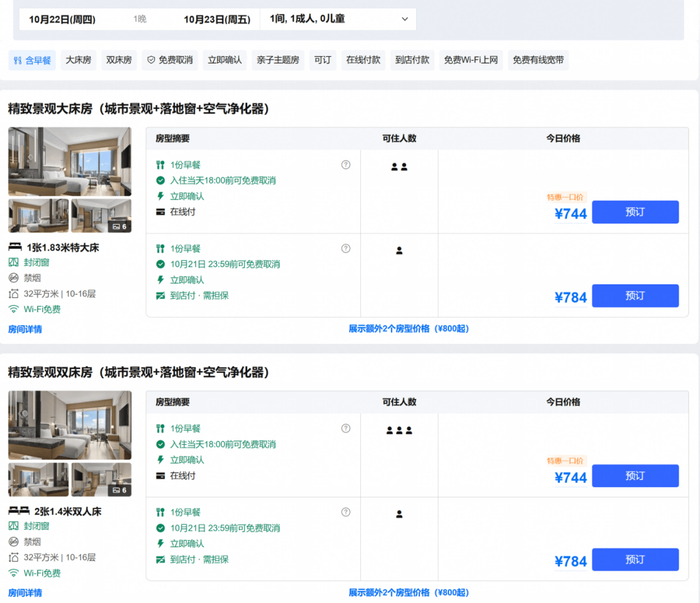View main photo of 精致景观大床房
The width and height of the screenshot is (700, 603).
69,161
